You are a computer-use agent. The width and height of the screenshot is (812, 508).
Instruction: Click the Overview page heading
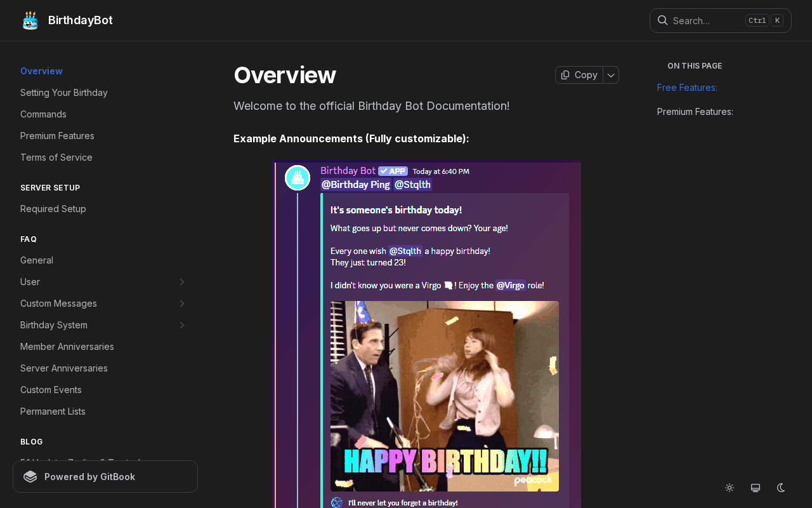click(x=285, y=75)
